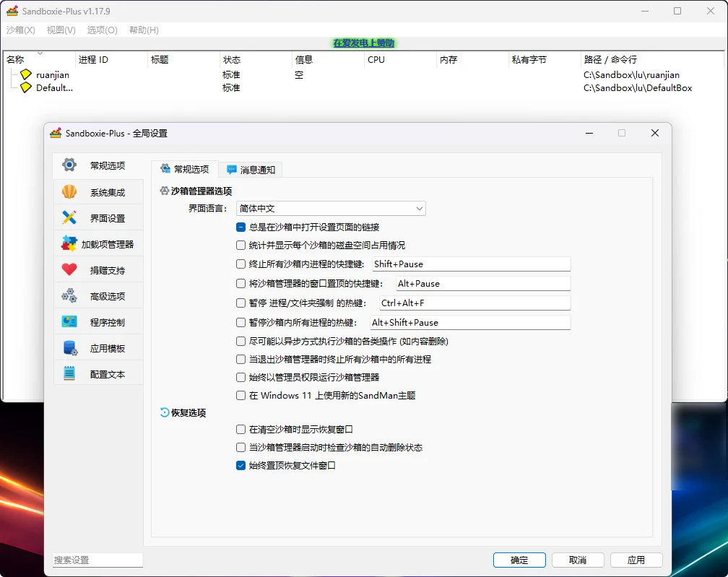Enable 暂停 进程/文件夹强制 的热键 checkbox
This screenshot has height=577, width=728.
tap(240, 303)
